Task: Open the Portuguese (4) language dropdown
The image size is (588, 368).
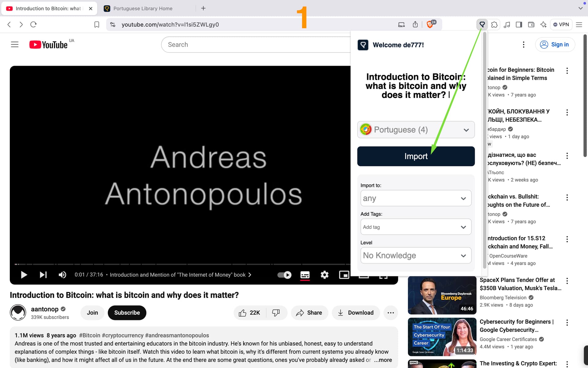Action: 416,130
